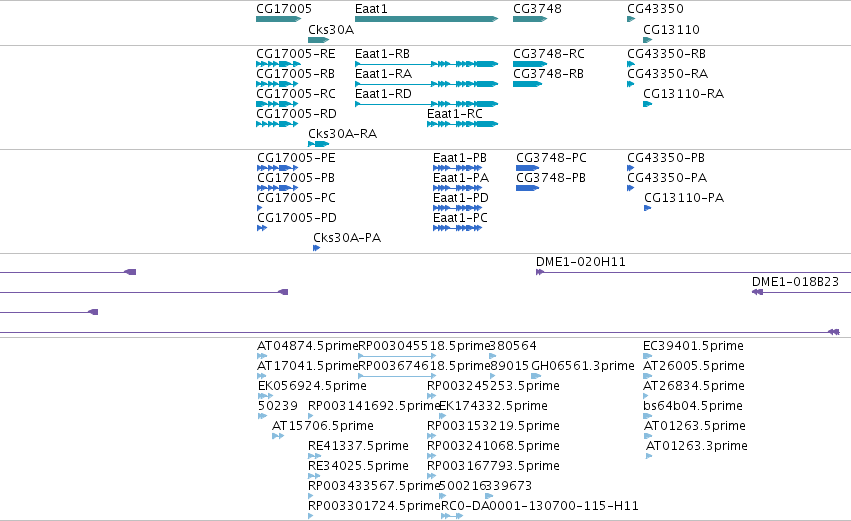Click protein Eaat1-PB

click(x=458, y=168)
